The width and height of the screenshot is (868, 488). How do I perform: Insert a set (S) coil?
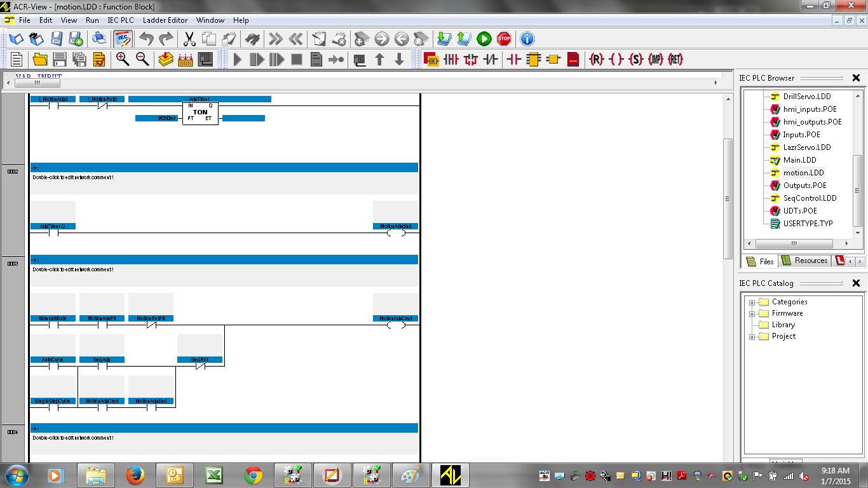click(635, 59)
